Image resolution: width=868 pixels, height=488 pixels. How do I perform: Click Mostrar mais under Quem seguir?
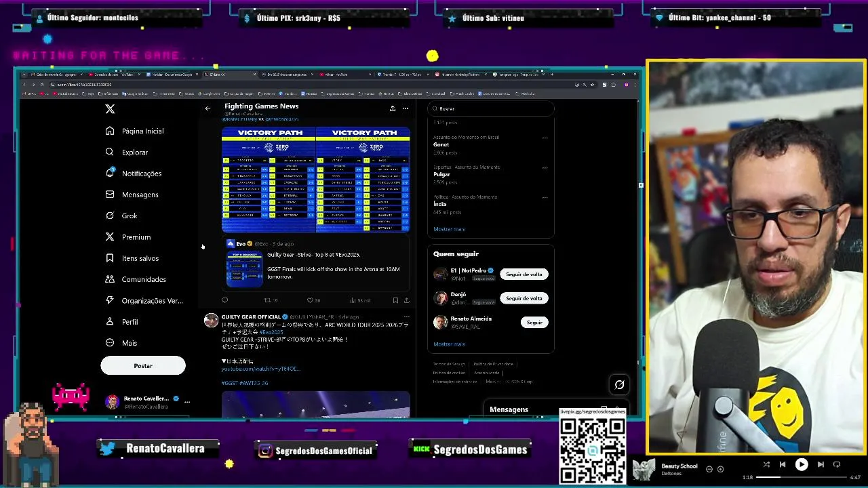(449, 344)
